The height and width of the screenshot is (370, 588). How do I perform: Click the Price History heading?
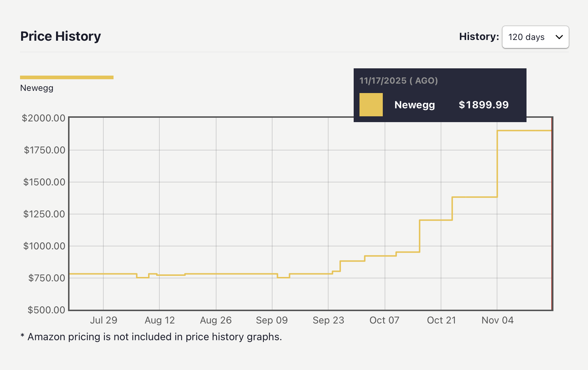pyautogui.click(x=60, y=36)
